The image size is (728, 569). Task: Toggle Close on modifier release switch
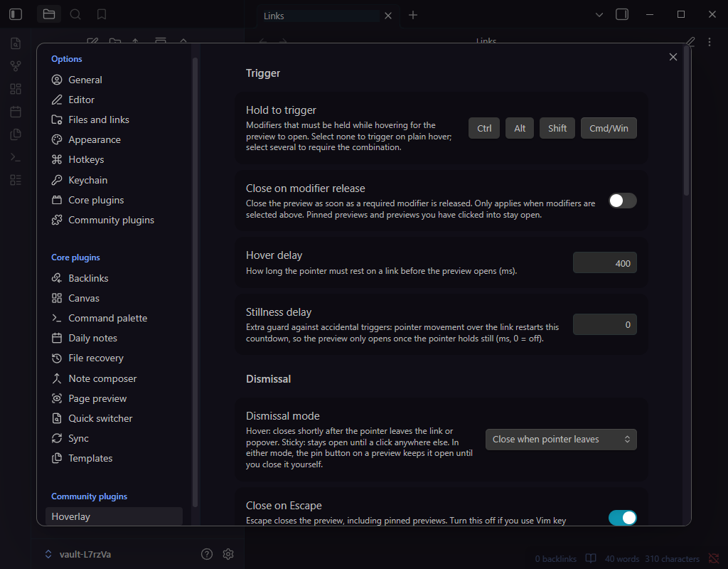coord(623,201)
